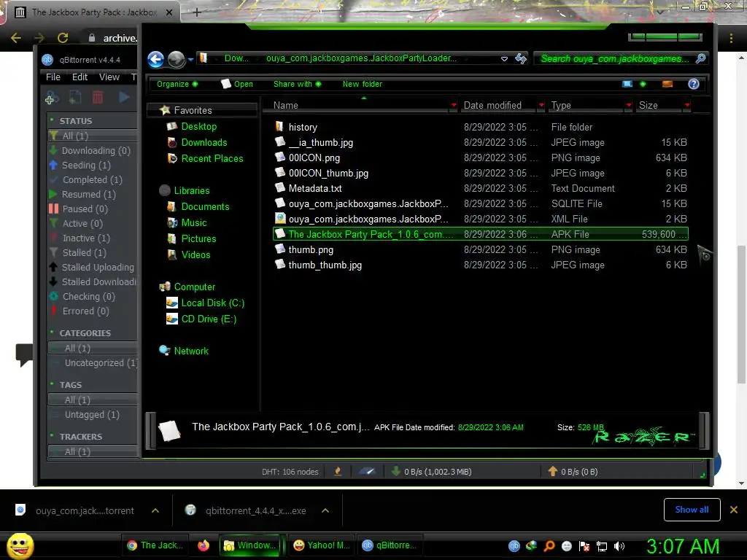Open Documents library

tap(205, 206)
